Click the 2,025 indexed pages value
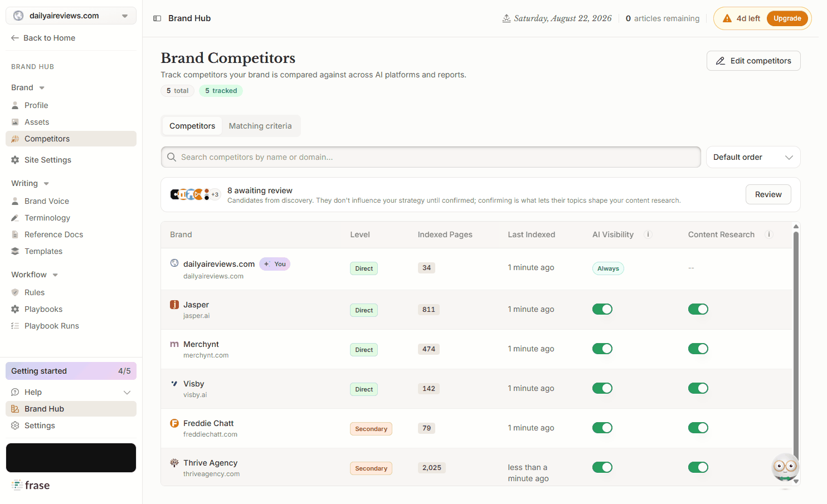The height and width of the screenshot is (504, 827). click(432, 468)
